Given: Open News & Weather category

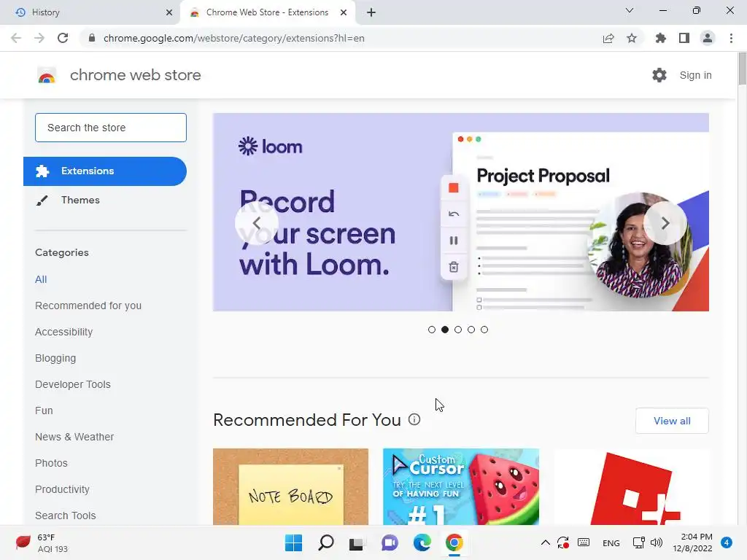Looking at the screenshot, I should [x=74, y=437].
